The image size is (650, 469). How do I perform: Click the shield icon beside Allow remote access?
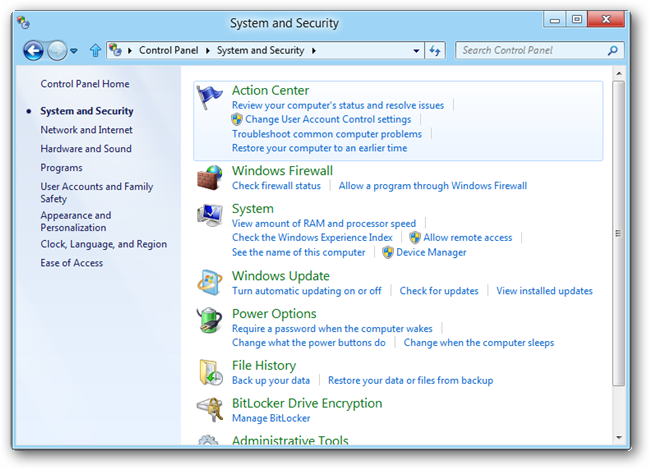415,238
